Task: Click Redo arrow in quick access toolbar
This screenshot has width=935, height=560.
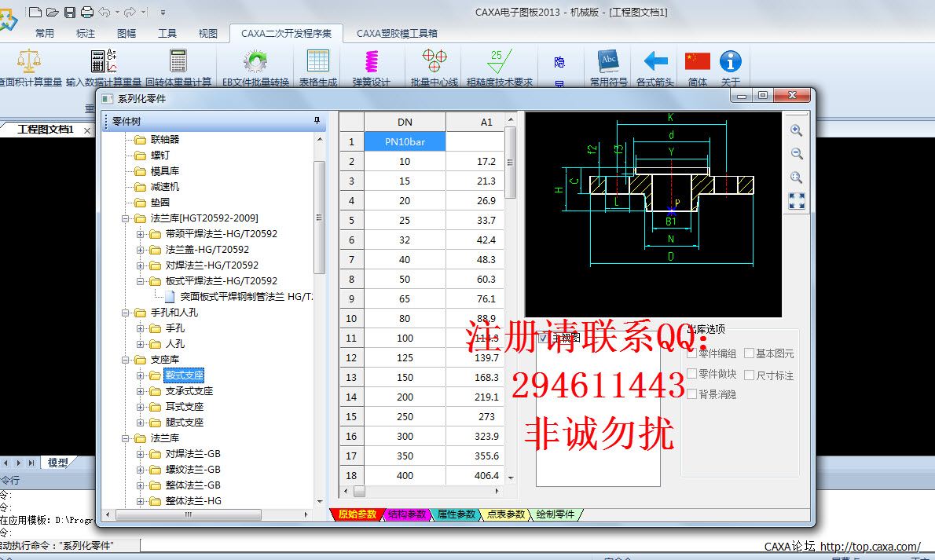Action: coord(130,12)
